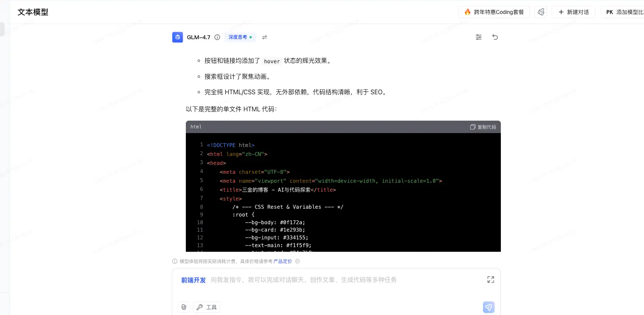Copy the code with 复制代码 button
Image resolution: width=644 pixels, height=315 pixels.
point(483,127)
